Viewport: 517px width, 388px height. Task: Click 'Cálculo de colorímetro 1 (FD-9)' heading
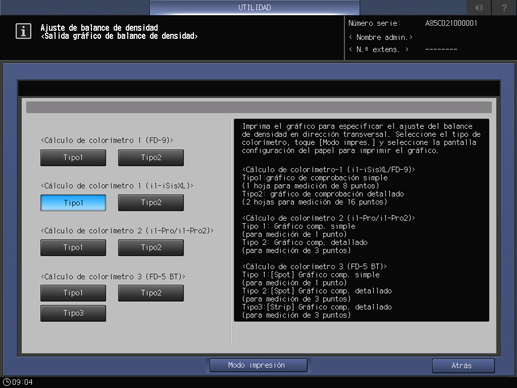tap(107, 140)
